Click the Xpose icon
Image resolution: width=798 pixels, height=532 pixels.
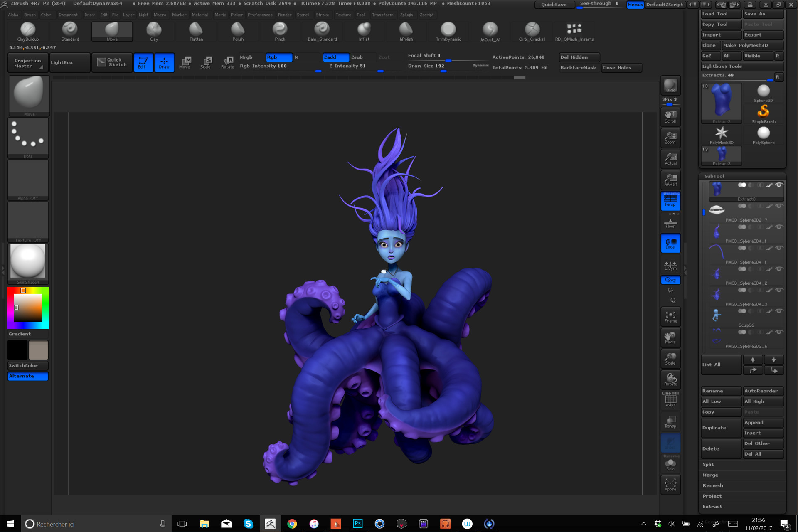(x=670, y=485)
